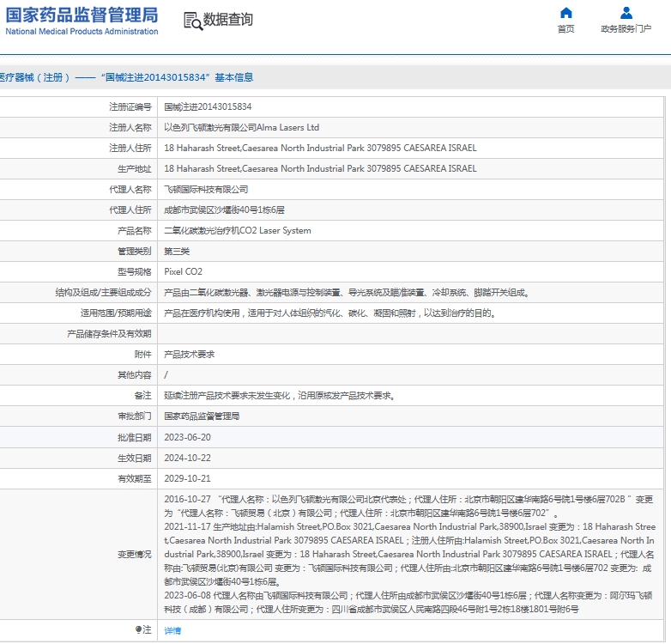
Task: Click the 管理类别 label
Action: (x=135, y=252)
